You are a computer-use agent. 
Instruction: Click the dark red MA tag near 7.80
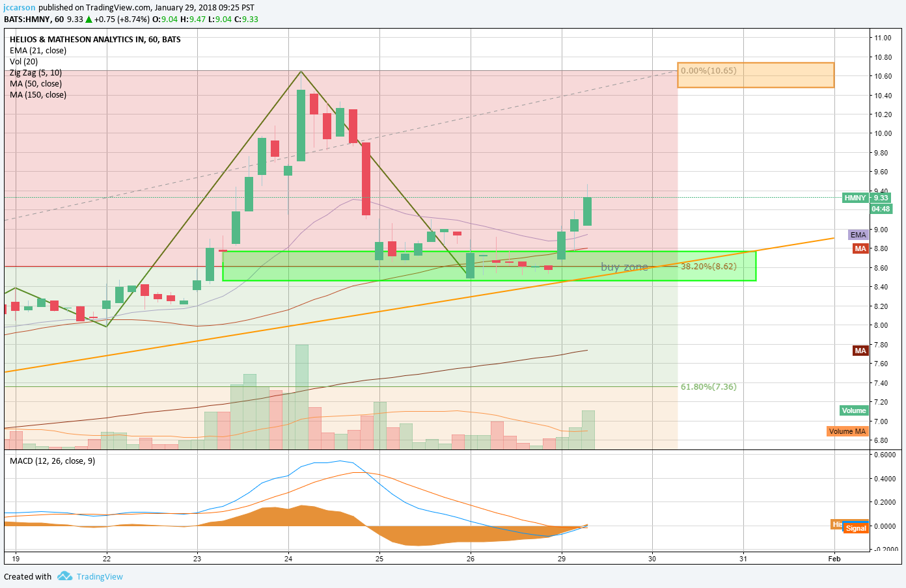point(860,351)
